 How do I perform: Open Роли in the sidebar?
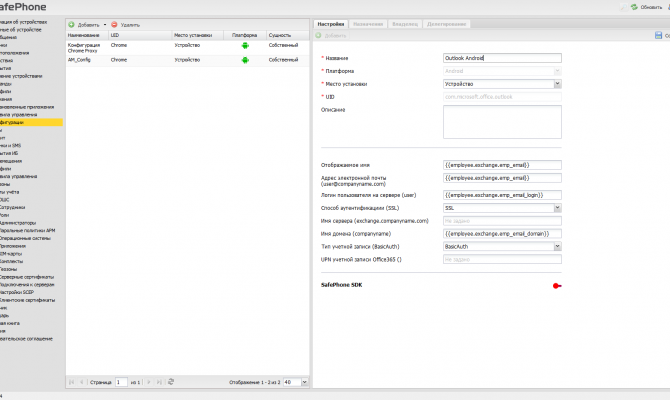[x=5, y=215]
